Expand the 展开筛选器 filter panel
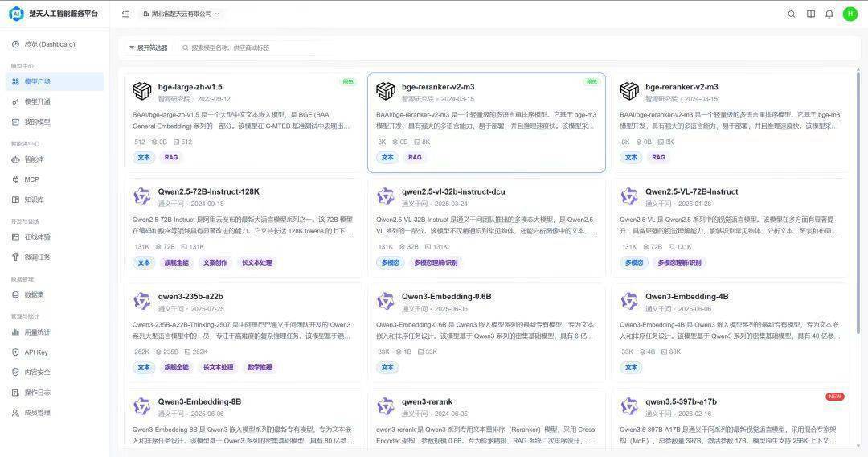This screenshot has width=868, height=457. (148, 47)
